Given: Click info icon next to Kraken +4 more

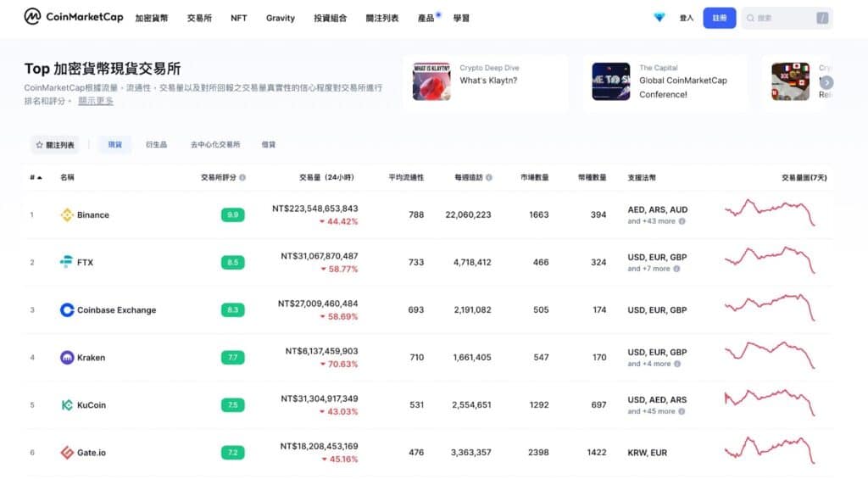Looking at the screenshot, I should (x=677, y=365).
